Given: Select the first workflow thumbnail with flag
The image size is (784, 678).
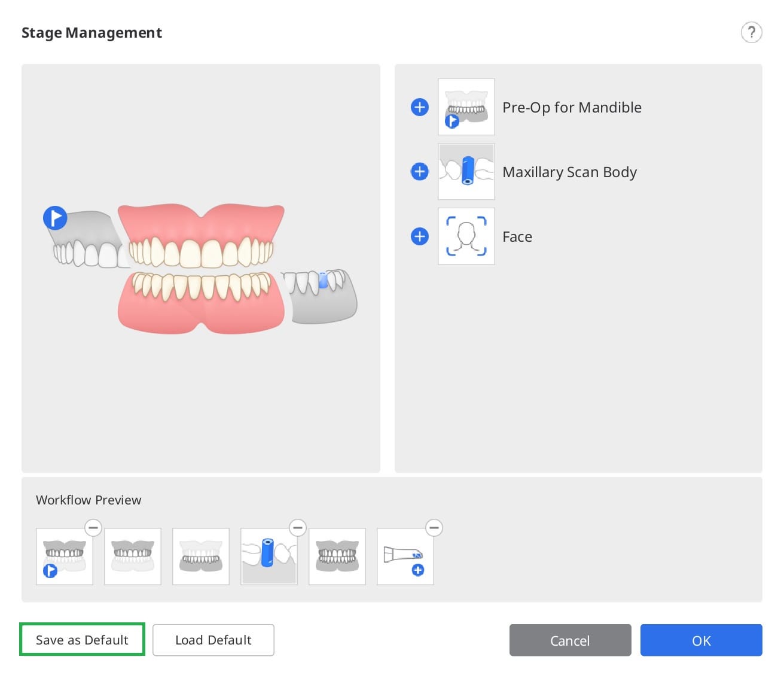Looking at the screenshot, I should pos(65,557).
